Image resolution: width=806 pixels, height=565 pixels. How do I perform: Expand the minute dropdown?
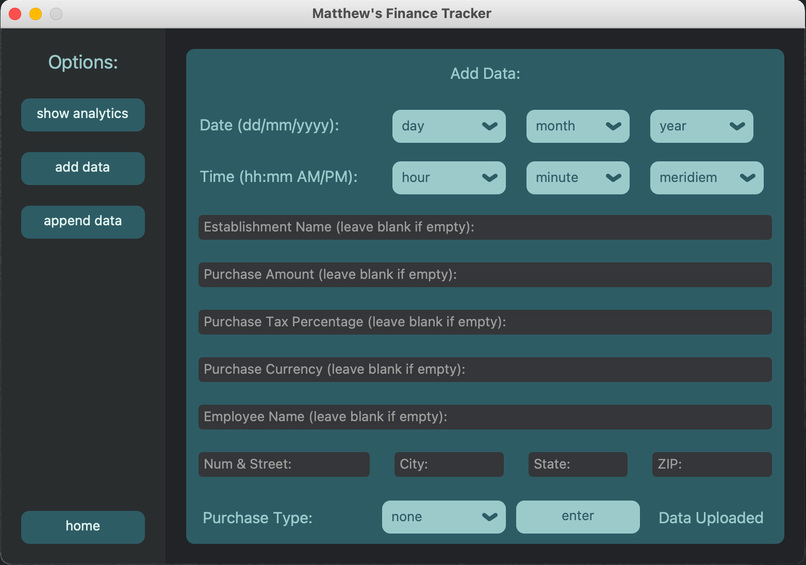(x=578, y=177)
